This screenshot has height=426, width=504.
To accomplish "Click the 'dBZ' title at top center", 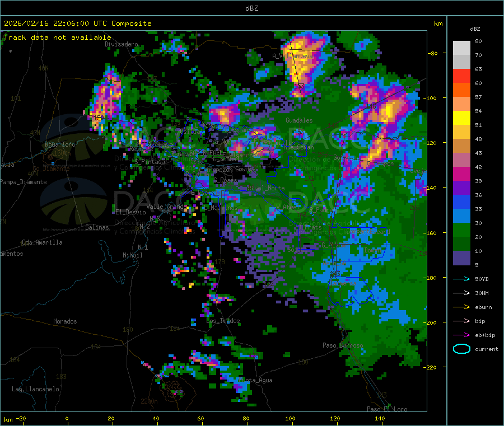I will pyautogui.click(x=251, y=8).
